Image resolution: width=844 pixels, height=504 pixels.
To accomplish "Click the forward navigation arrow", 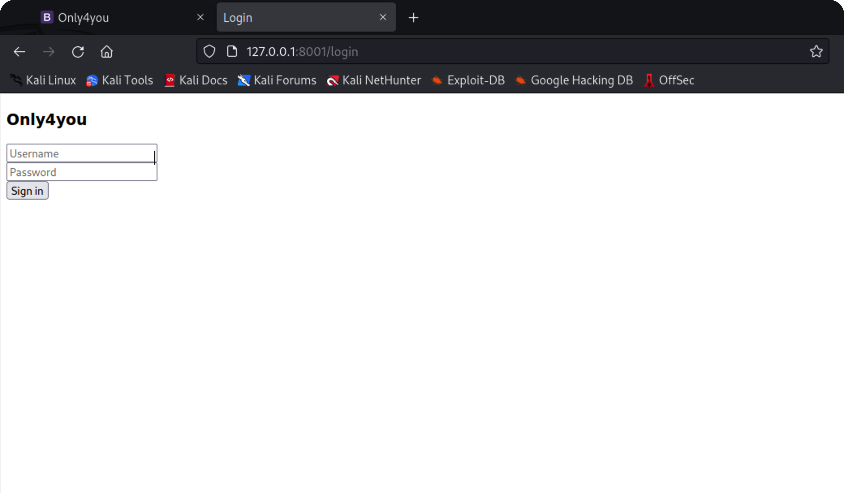I will (49, 52).
